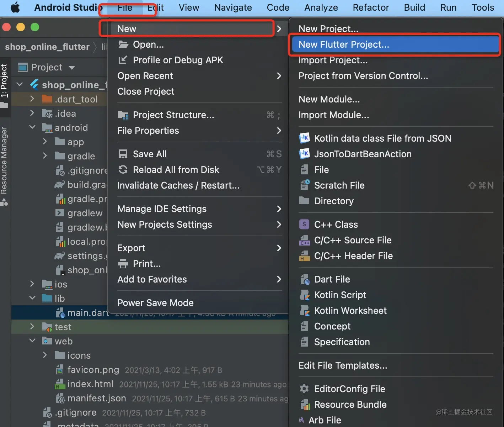504x427 pixels.
Task: Expand the Export submenu arrow
Action: [279, 248]
